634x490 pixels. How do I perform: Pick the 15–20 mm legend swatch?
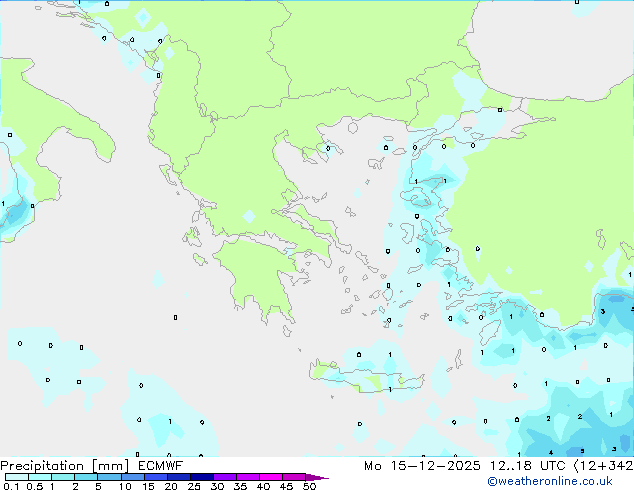click(155, 477)
